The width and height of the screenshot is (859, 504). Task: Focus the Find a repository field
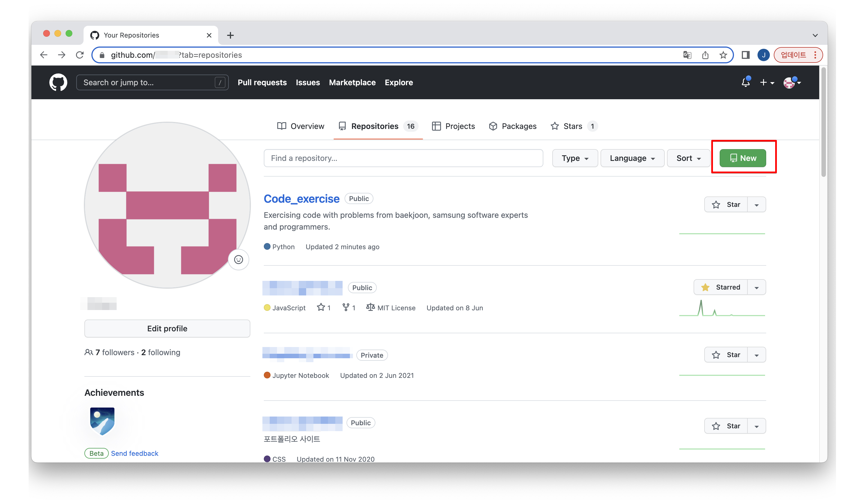click(403, 158)
